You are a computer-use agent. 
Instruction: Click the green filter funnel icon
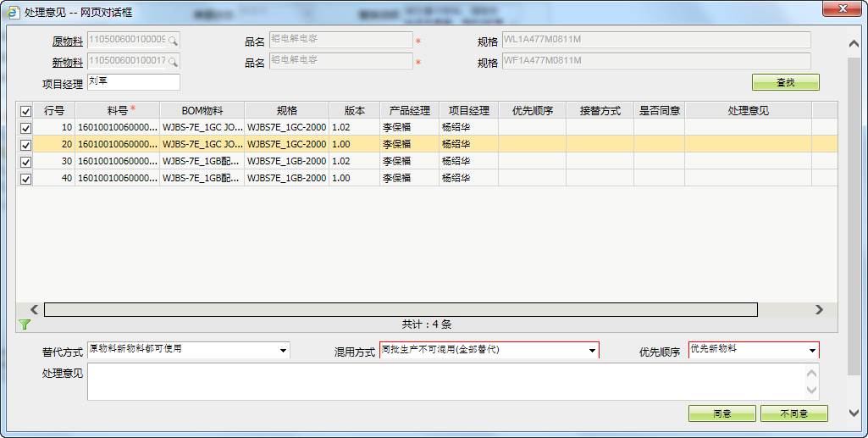coord(25,324)
